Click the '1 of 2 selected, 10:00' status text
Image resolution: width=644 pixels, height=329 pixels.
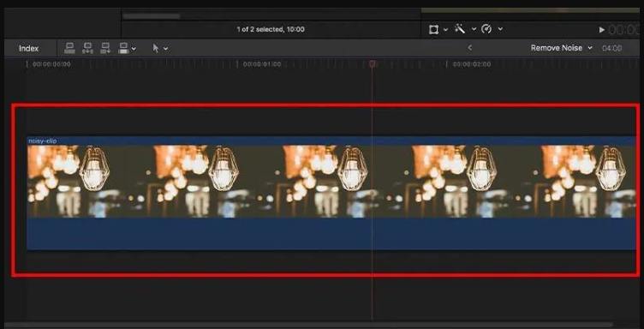click(271, 30)
